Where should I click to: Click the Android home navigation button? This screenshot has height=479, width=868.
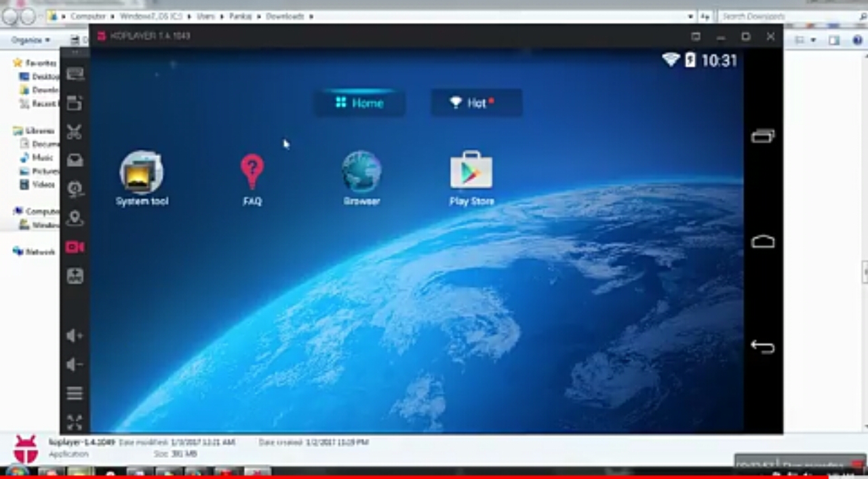[x=763, y=242]
